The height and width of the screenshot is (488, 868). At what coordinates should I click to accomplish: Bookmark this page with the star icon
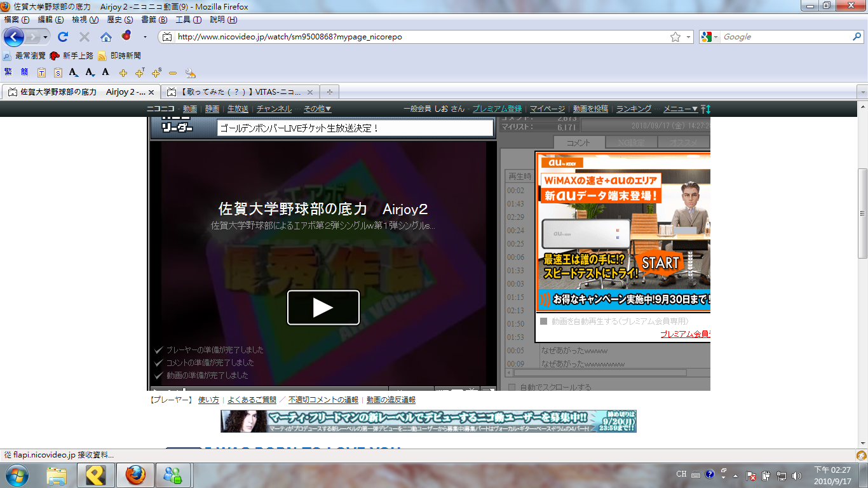pyautogui.click(x=675, y=37)
